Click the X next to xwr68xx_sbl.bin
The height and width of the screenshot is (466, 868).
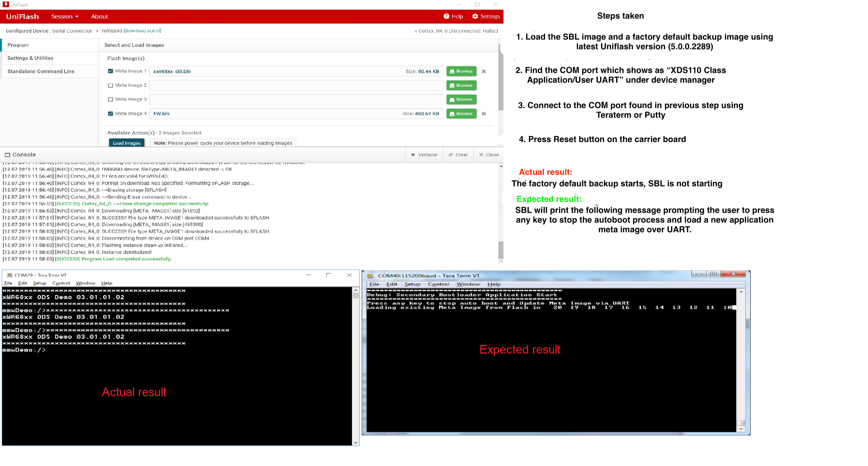pos(484,71)
